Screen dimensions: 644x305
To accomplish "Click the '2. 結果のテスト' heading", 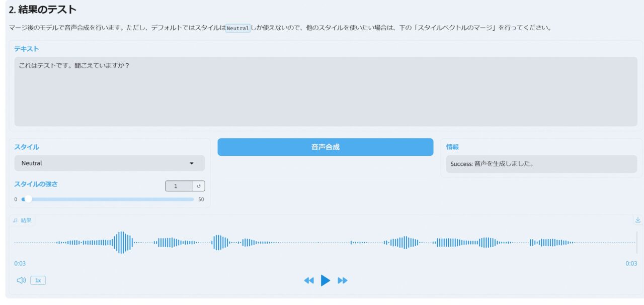I will click(x=43, y=10).
